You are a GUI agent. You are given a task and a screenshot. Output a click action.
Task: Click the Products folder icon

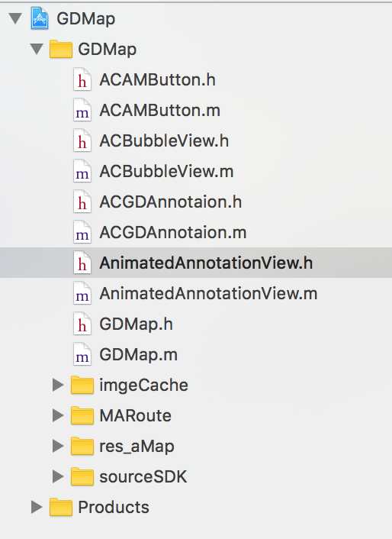[x=61, y=508]
